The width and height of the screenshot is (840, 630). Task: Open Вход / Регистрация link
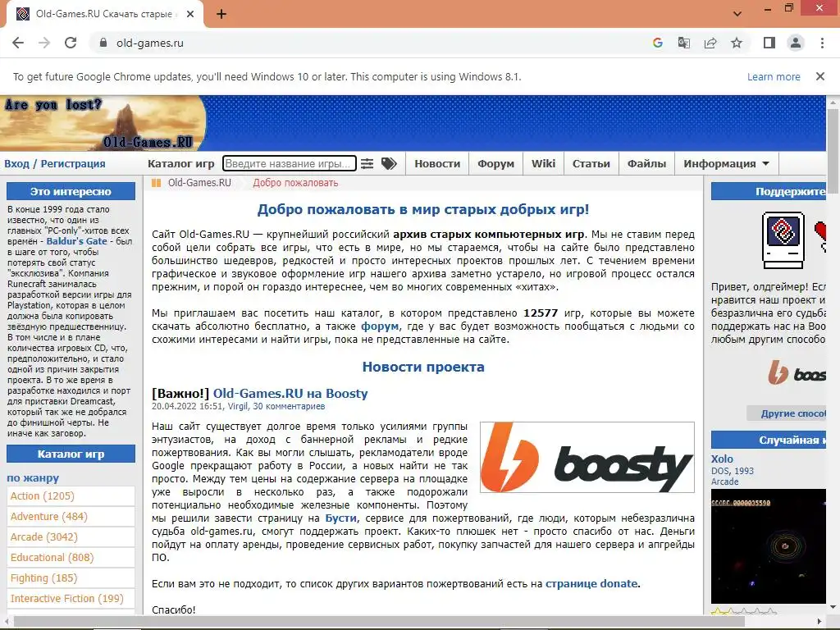point(55,163)
